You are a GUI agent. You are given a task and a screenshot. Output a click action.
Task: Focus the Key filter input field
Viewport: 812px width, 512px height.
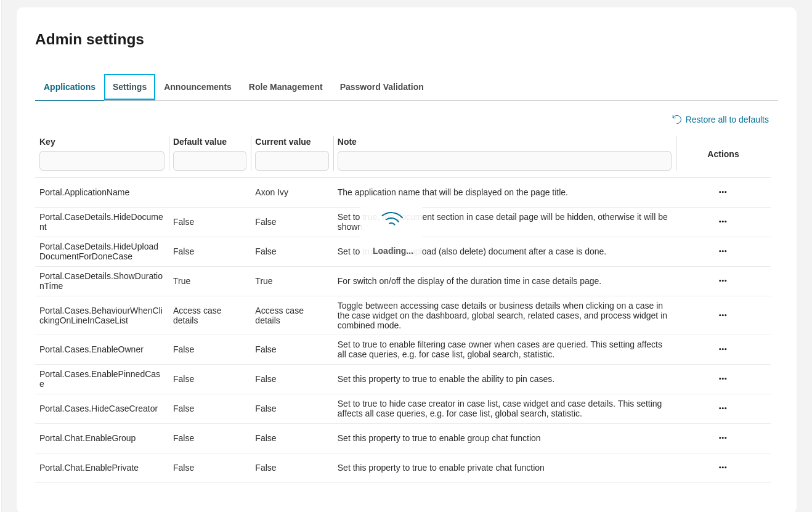click(x=102, y=161)
